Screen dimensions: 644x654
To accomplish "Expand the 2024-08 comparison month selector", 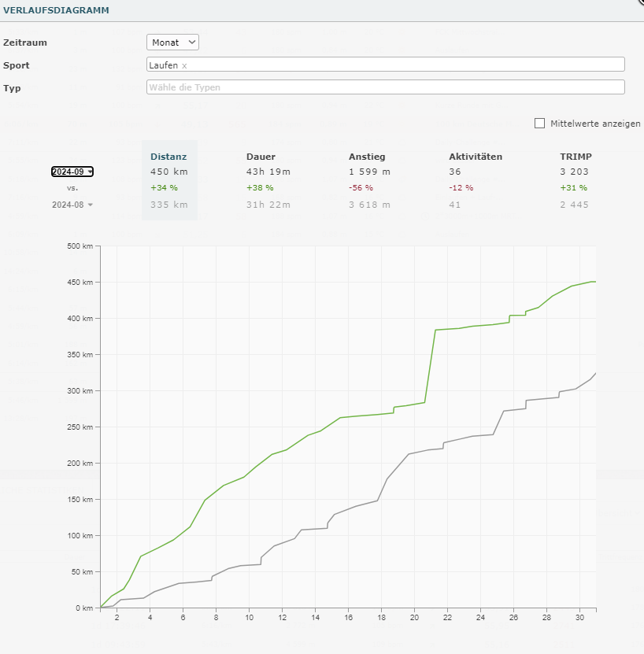I will tap(72, 205).
